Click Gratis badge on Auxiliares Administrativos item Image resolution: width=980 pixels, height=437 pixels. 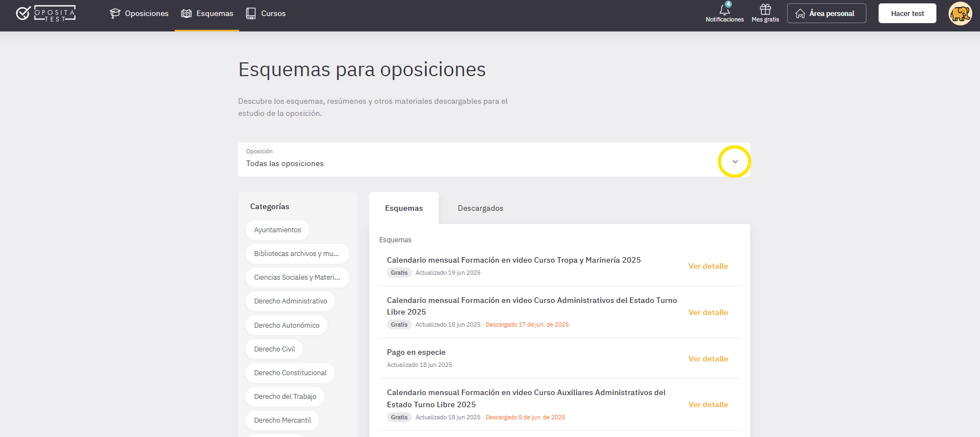pyautogui.click(x=399, y=417)
